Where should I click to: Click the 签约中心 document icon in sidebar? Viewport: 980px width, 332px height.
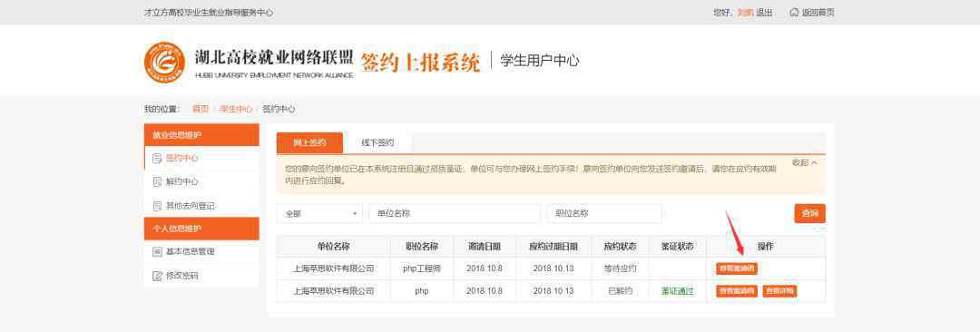158,159
